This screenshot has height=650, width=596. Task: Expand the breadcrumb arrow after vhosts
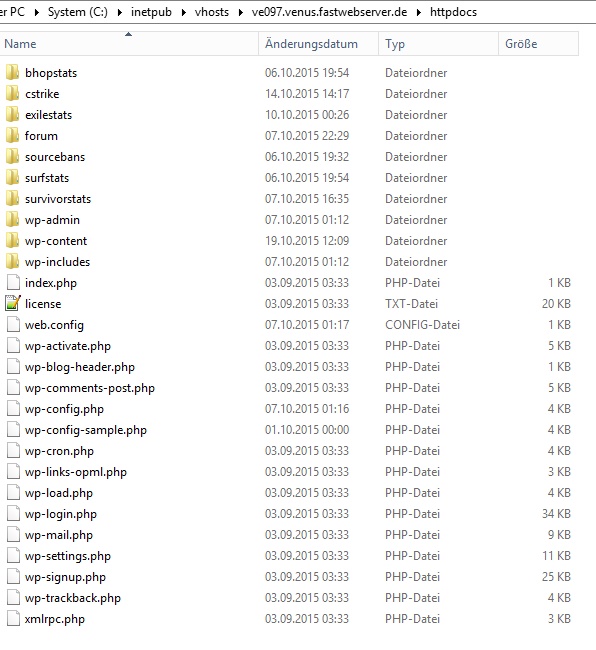[240, 12]
